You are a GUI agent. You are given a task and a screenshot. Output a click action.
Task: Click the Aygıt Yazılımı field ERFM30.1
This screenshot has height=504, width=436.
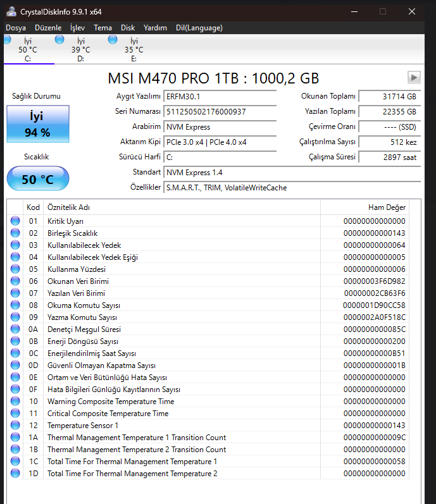(x=220, y=96)
